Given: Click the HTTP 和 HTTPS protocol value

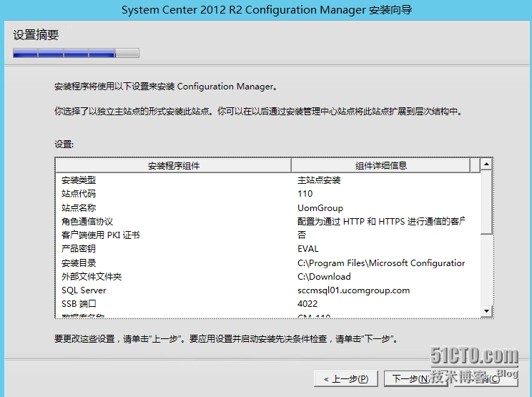Looking at the screenshot, I should [381, 221].
